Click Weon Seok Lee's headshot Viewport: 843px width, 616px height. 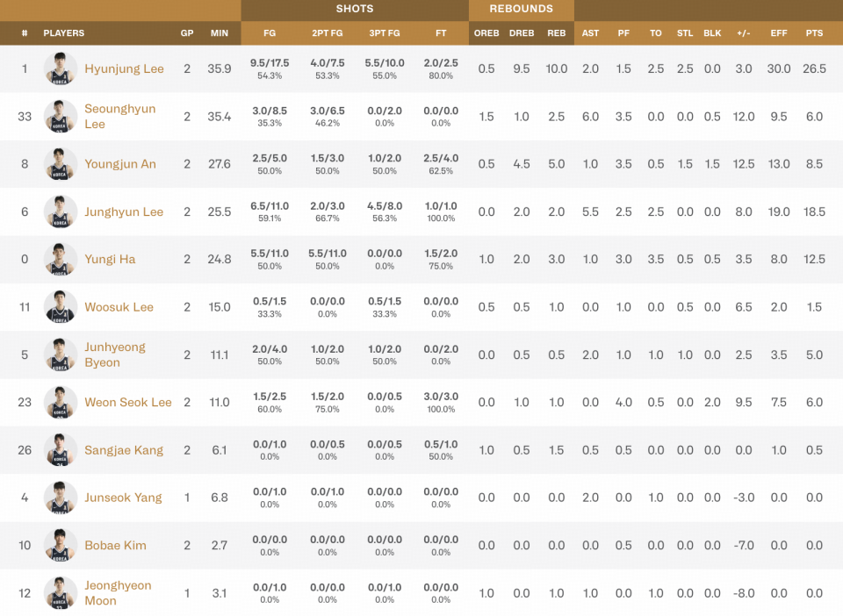tap(61, 403)
